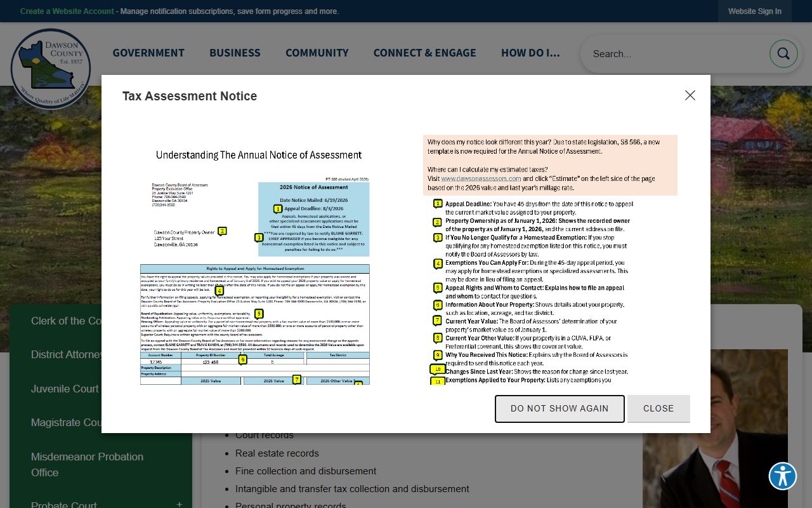
Task: Click the search magnifier icon
Action: 783,54
